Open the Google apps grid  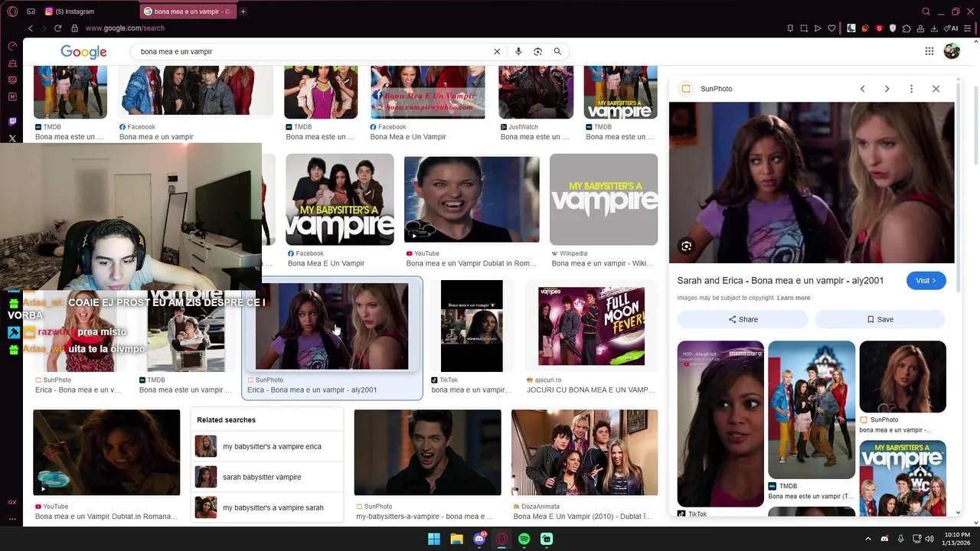click(929, 51)
